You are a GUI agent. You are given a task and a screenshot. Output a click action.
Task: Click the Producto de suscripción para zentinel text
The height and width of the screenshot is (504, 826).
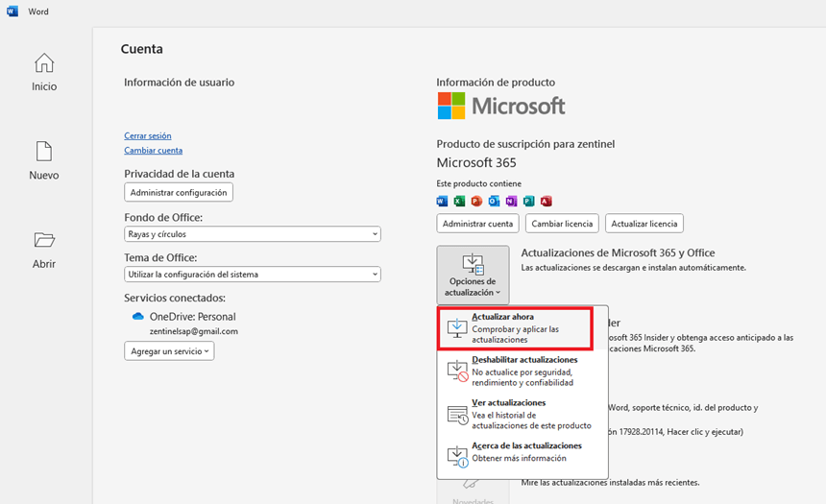[x=525, y=144]
